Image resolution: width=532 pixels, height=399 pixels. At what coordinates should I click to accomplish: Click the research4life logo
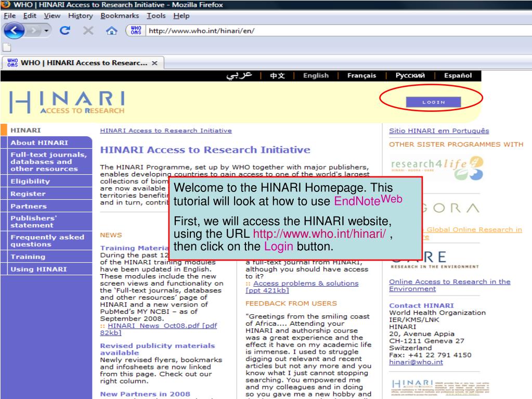[x=437, y=168]
